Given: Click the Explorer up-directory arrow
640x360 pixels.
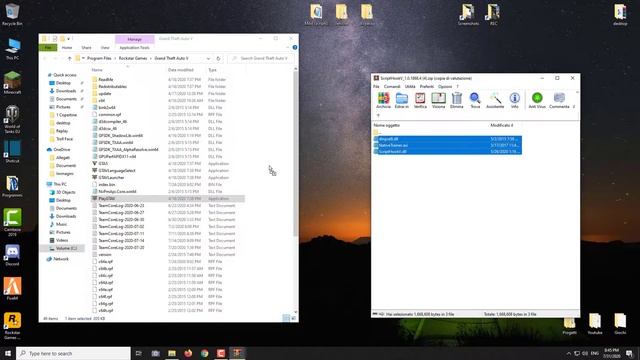Looking at the screenshot, I should [x=69, y=58].
